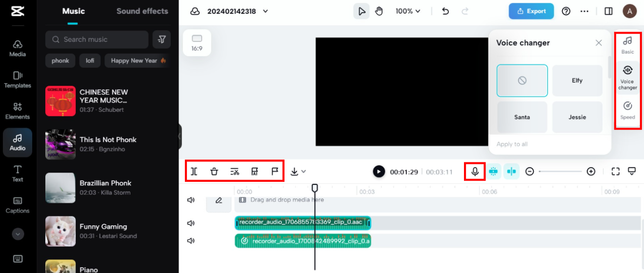
Task: Click This Is Not Phonk track title
Action: (x=108, y=139)
